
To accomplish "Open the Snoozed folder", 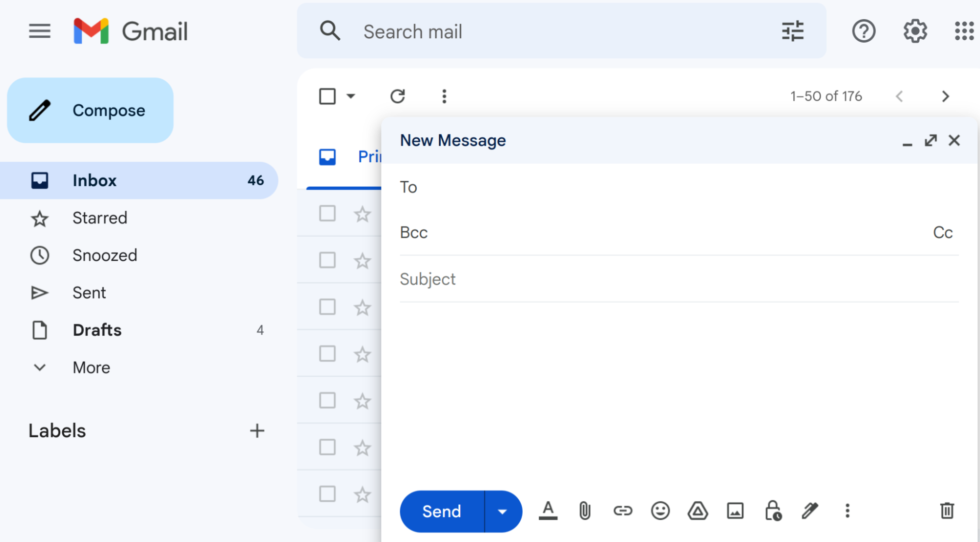I will (139, 255).
